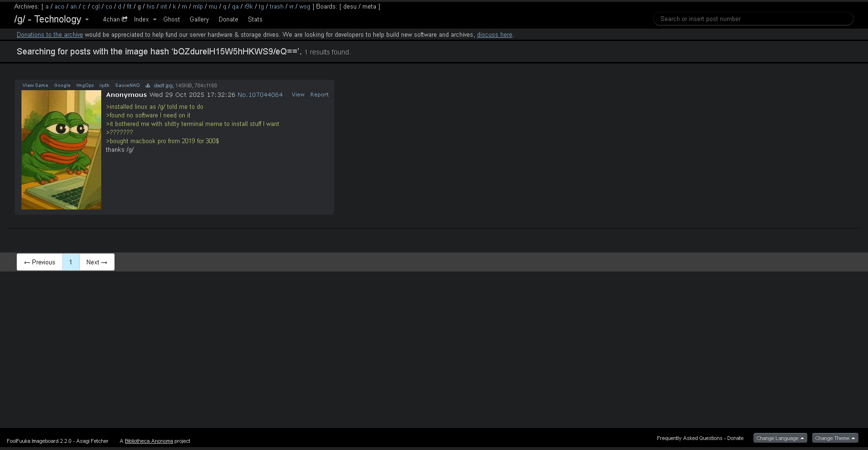The width and height of the screenshot is (868, 450).
Task: Open the /an/ archive link
Action: click(73, 7)
